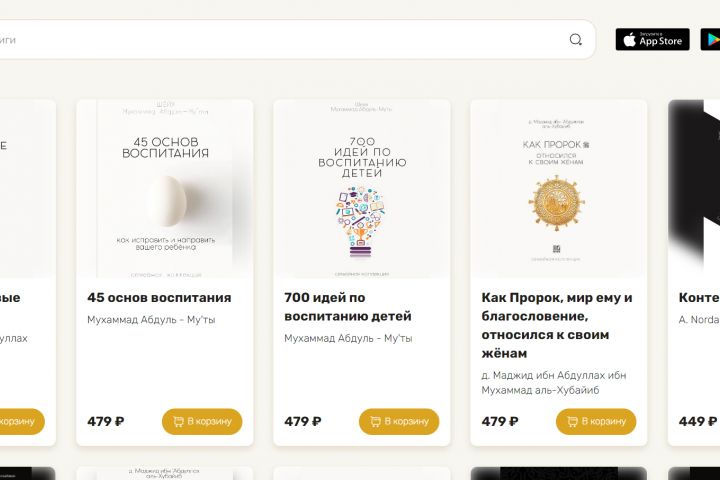Open the App Store download badge
Screen dimensions: 720x480
(652, 40)
